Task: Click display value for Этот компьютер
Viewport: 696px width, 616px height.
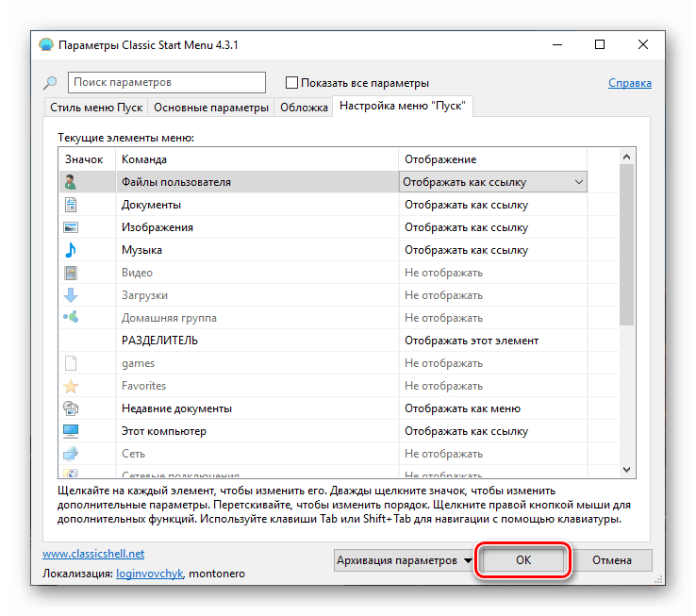Action: pyautogui.click(x=467, y=431)
